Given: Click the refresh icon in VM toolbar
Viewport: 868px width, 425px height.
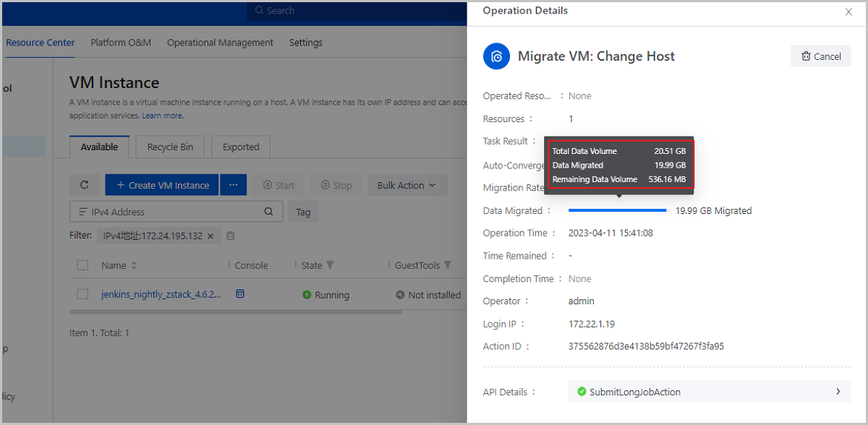Looking at the screenshot, I should click(85, 185).
